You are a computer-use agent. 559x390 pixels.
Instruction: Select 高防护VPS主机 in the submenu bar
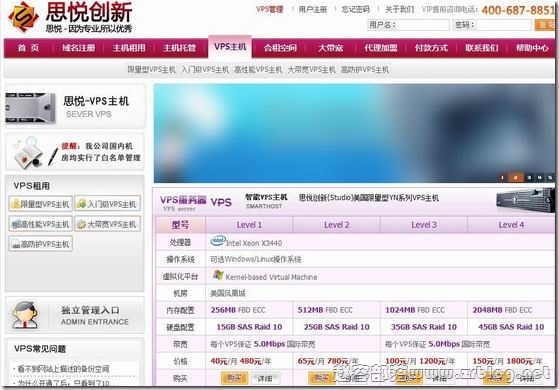point(365,70)
